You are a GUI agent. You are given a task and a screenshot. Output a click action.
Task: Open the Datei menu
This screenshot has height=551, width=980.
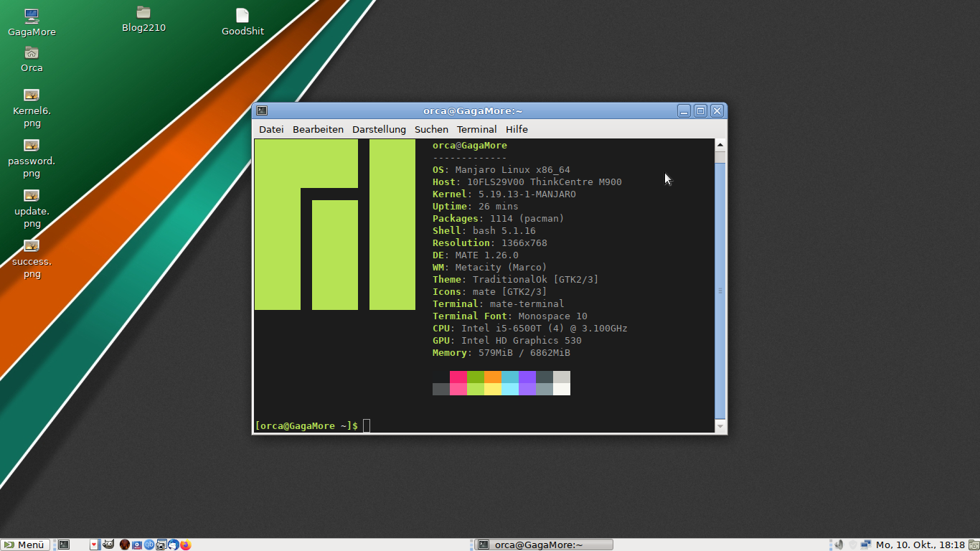click(x=271, y=129)
